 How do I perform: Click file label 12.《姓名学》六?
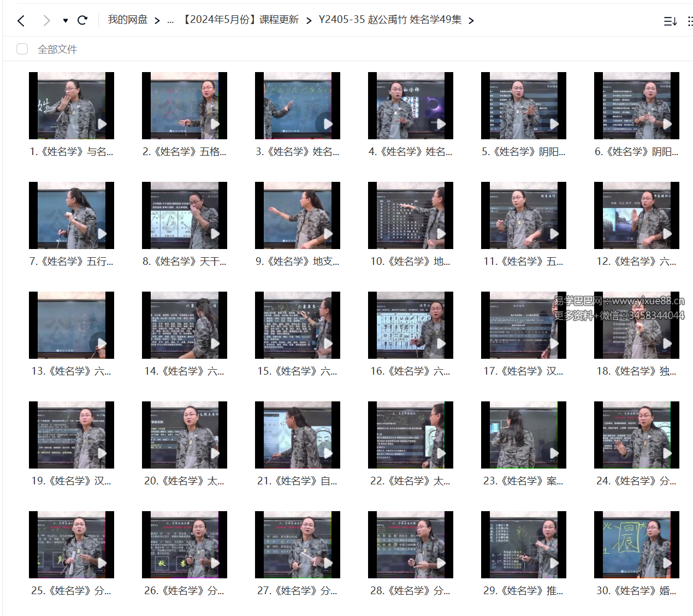click(636, 262)
